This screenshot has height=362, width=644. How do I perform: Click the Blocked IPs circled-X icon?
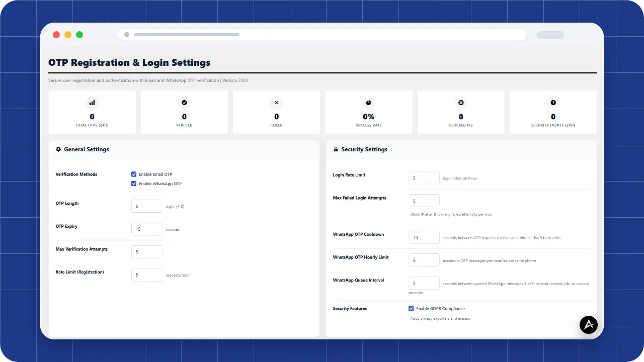pyautogui.click(x=461, y=103)
